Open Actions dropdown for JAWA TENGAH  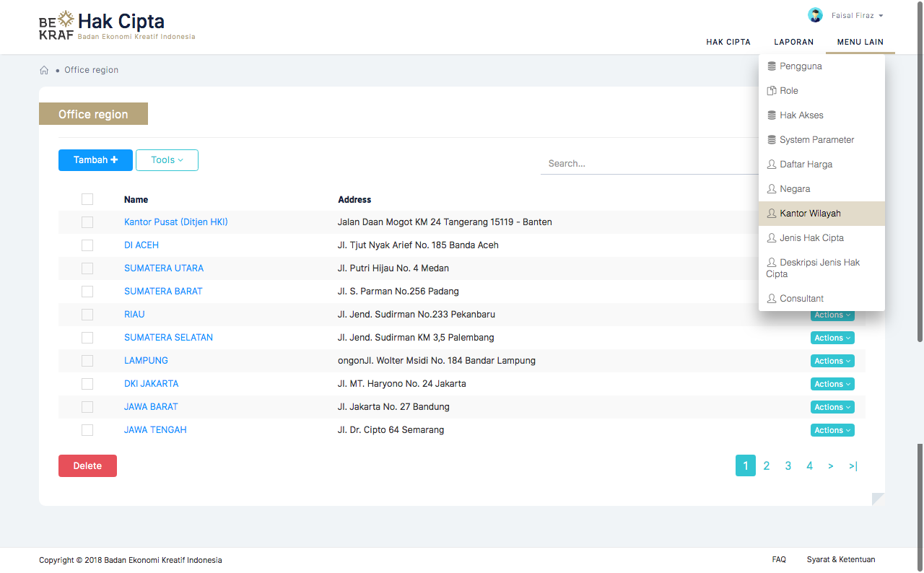click(x=832, y=430)
